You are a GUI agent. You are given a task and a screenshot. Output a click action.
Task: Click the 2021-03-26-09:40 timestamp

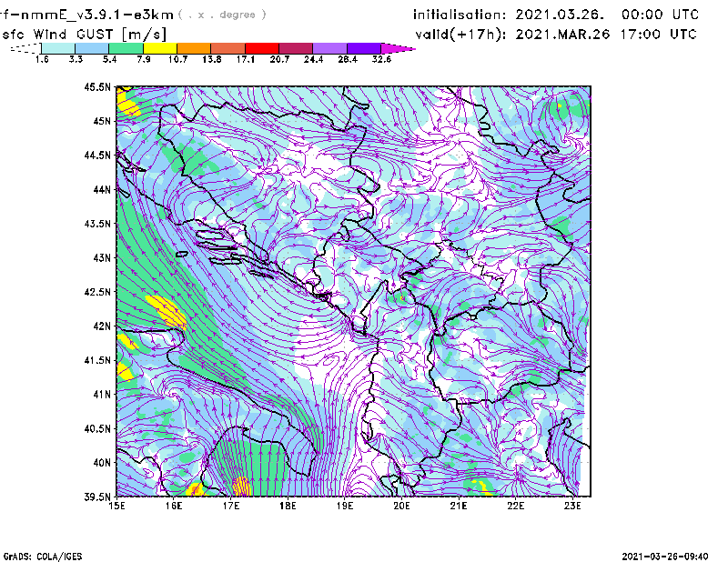click(672, 555)
